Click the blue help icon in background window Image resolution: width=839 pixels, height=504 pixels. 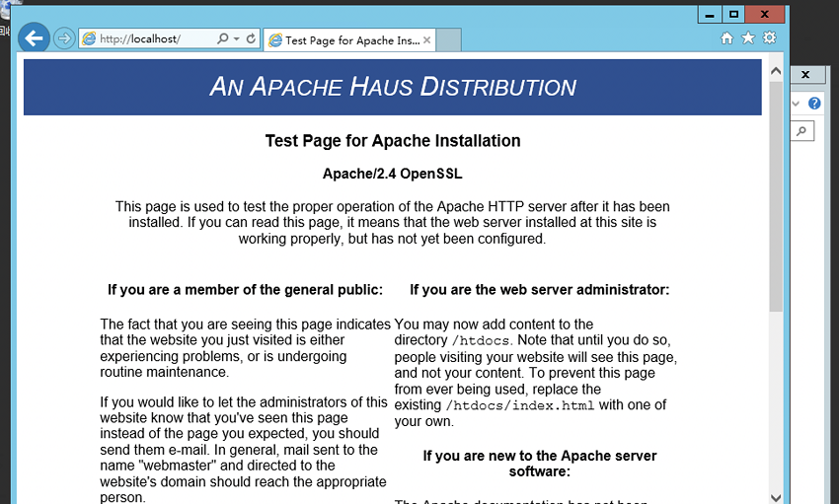click(814, 104)
